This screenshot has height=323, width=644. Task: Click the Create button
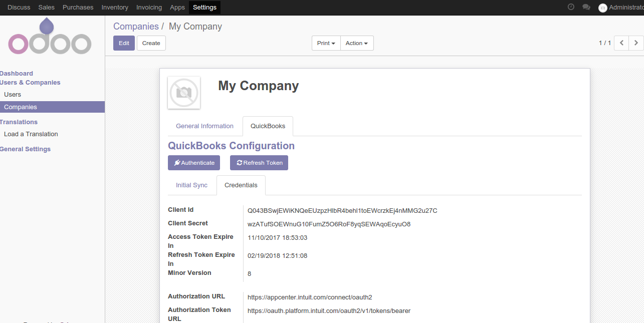[x=151, y=43]
